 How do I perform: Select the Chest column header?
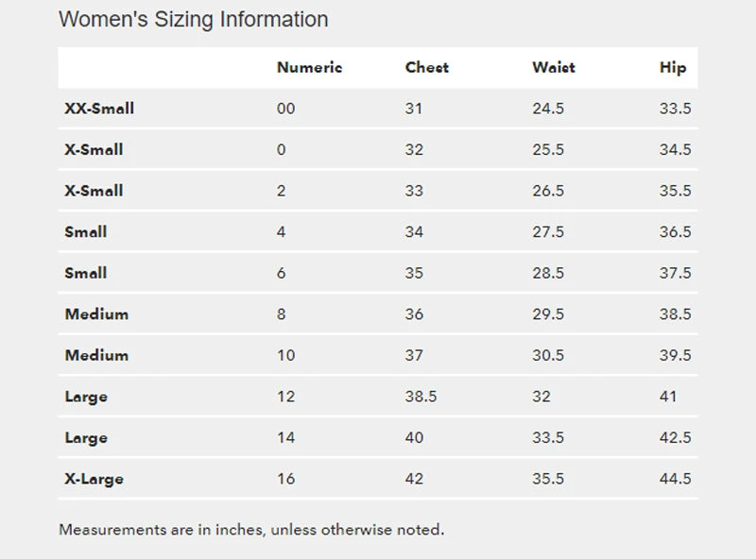tap(427, 68)
